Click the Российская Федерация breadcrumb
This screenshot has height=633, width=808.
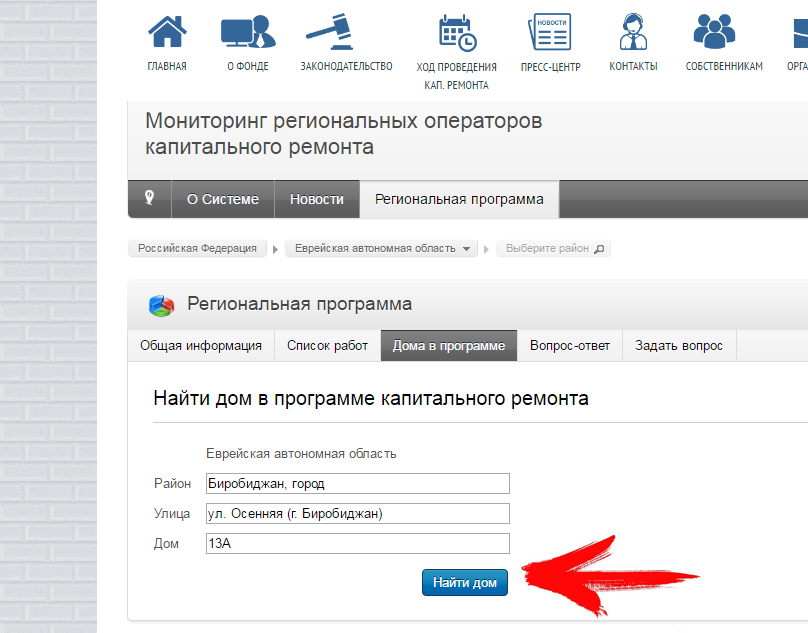(197, 248)
